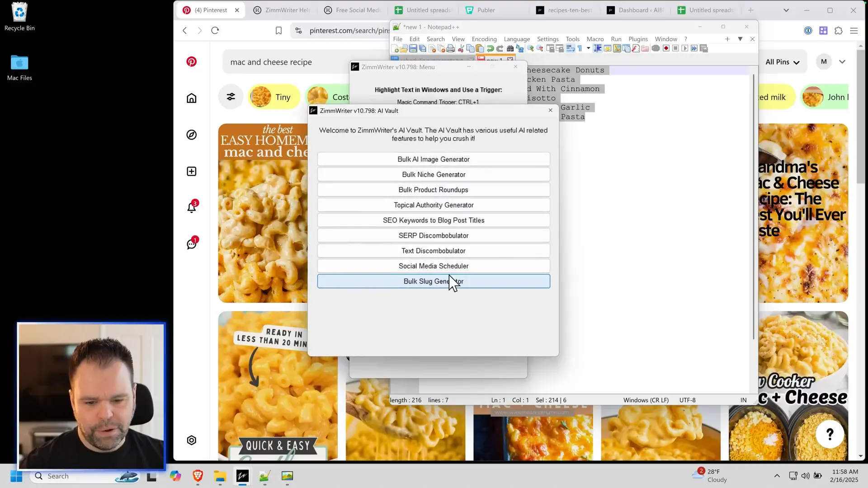Show hidden icons in system tray

click(777, 476)
